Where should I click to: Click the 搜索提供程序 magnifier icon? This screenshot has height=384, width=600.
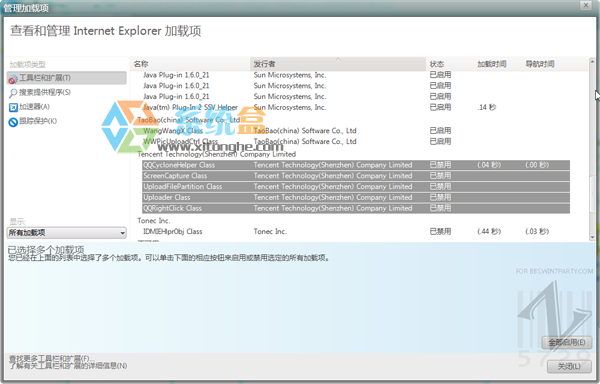pos(13,93)
